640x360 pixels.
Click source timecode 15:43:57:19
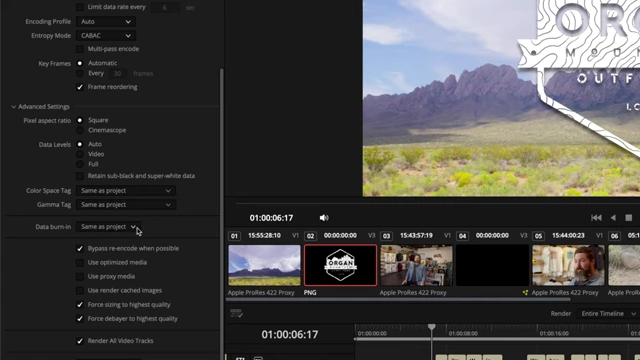pos(416,236)
